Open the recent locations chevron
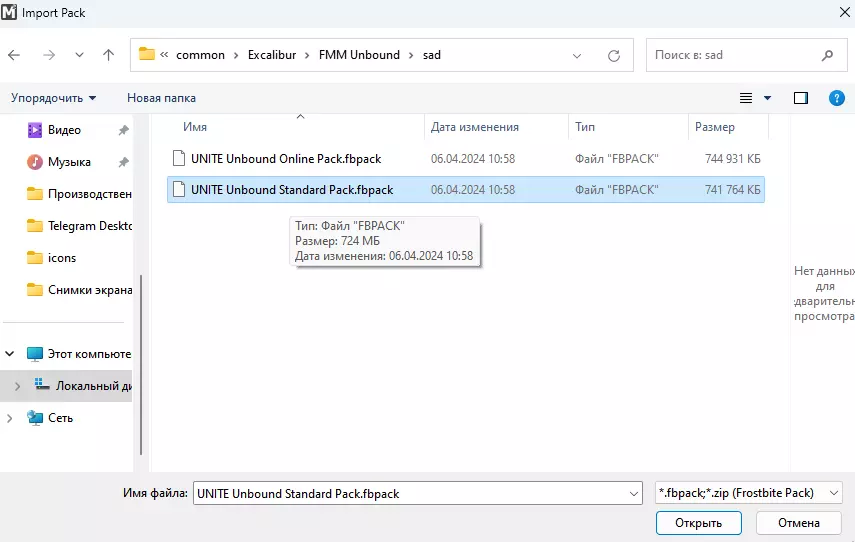Screen dimensions: 855x542 click(x=80, y=55)
